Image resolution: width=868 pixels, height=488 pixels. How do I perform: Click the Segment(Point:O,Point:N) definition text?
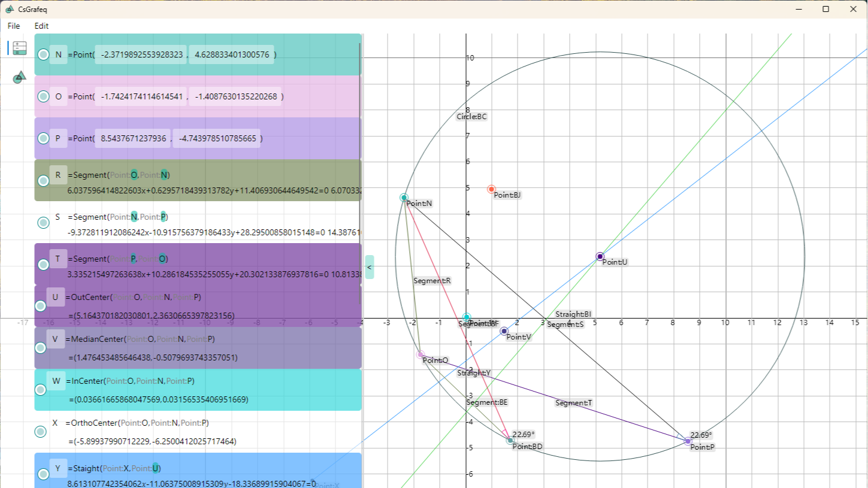coord(119,175)
